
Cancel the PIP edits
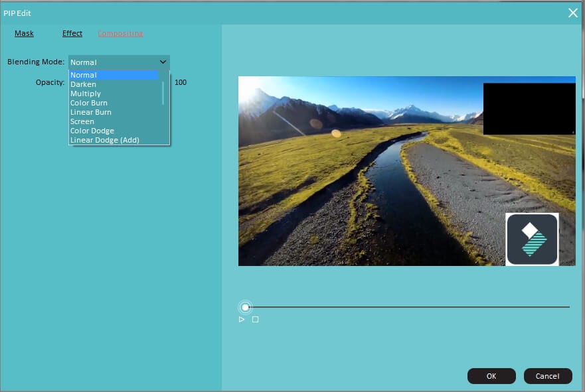[x=548, y=375]
